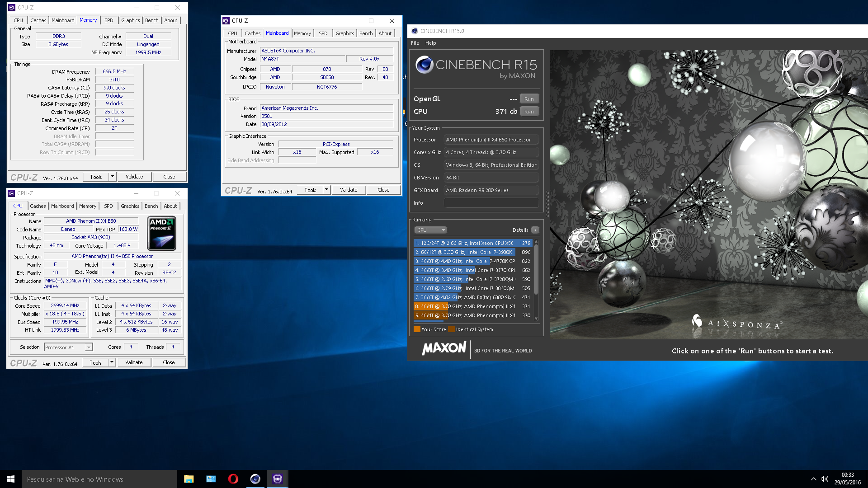Image resolution: width=868 pixels, height=488 pixels.
Task: Click the Core Speed value 3699.14 MHz
Action: tap(65, 306)
